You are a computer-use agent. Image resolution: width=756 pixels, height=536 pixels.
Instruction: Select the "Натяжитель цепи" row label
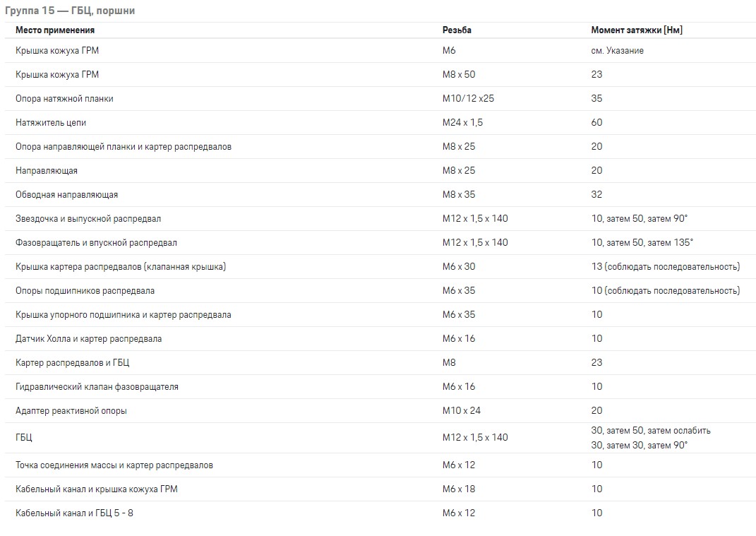pos(51,123)
